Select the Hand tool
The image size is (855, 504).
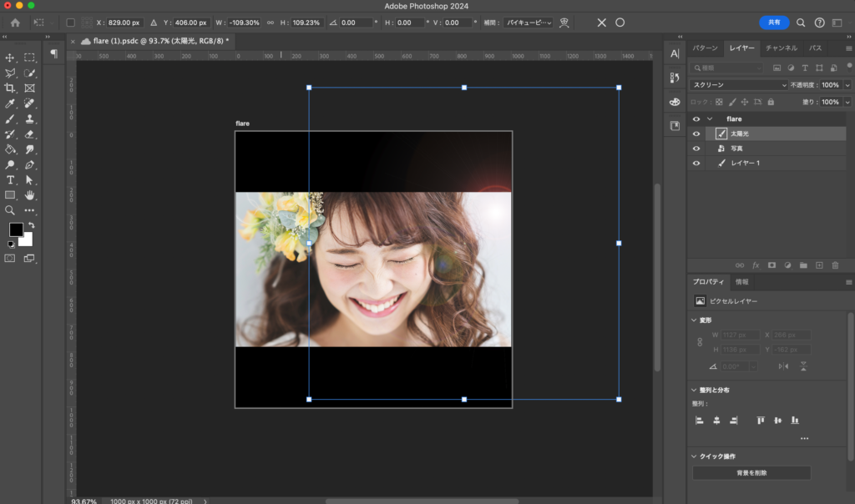coord(29,194)
